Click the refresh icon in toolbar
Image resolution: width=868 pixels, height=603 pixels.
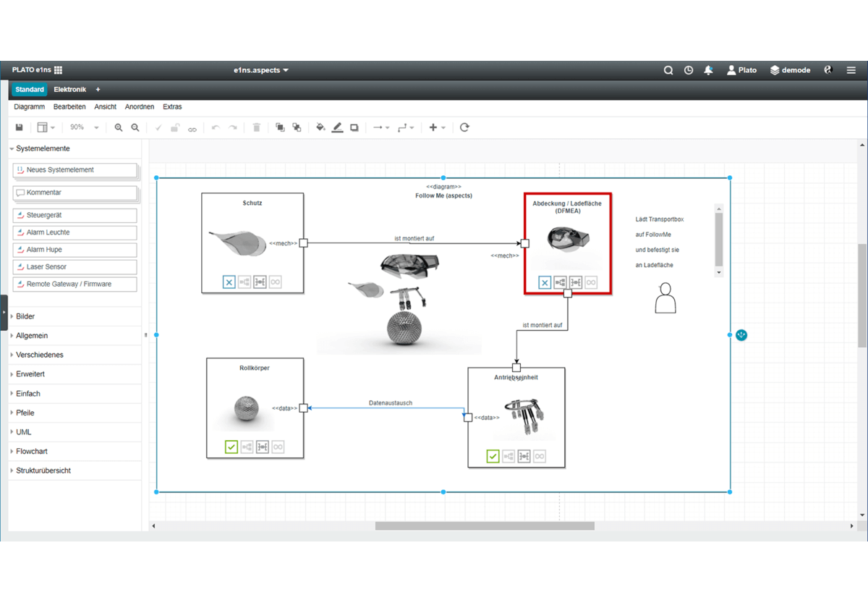[x=464, y=127]
